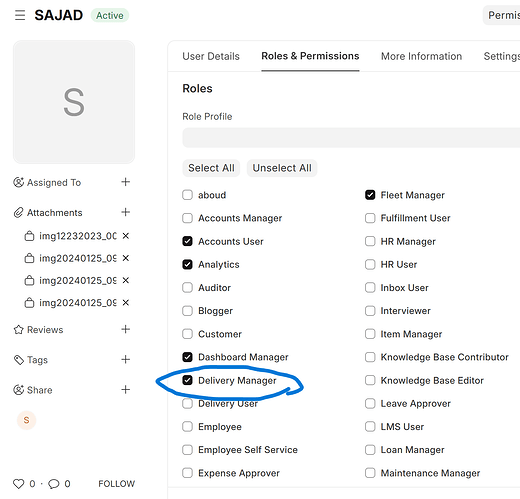Open the More Information tab
Screen dimensions: 520x499
coord(421,56)
